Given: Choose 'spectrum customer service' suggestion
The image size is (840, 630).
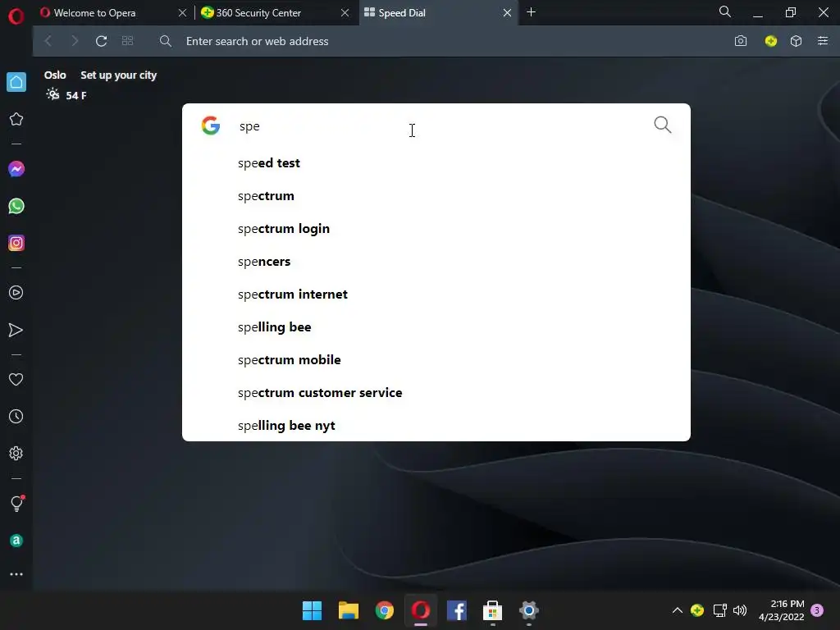Looking at the screenshot, I should click(x=436, y=393).
